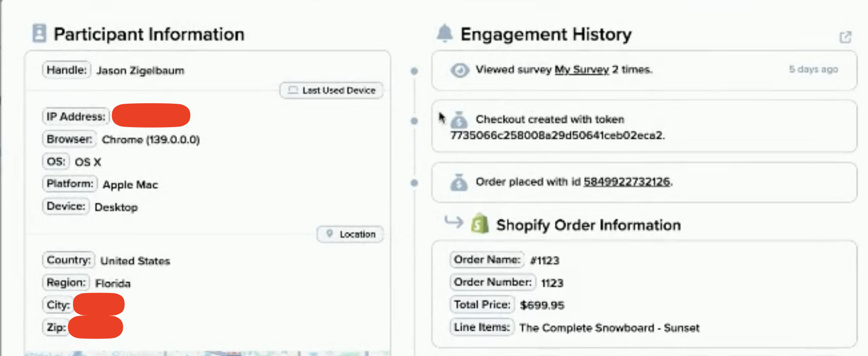Click the Location tag with pin
Image resolution: width=868 pixels, height=356 pixels.
pyautogui.click(x=350, y=234)
